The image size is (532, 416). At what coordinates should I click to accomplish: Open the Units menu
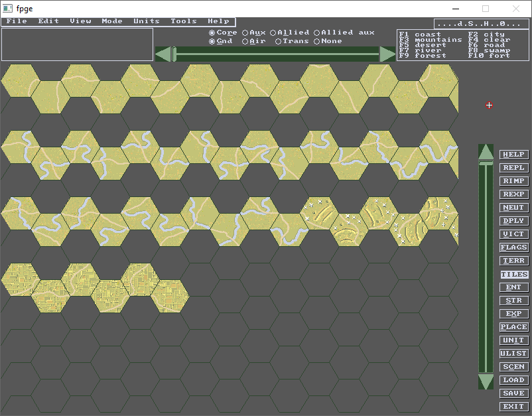click(146, 21)
